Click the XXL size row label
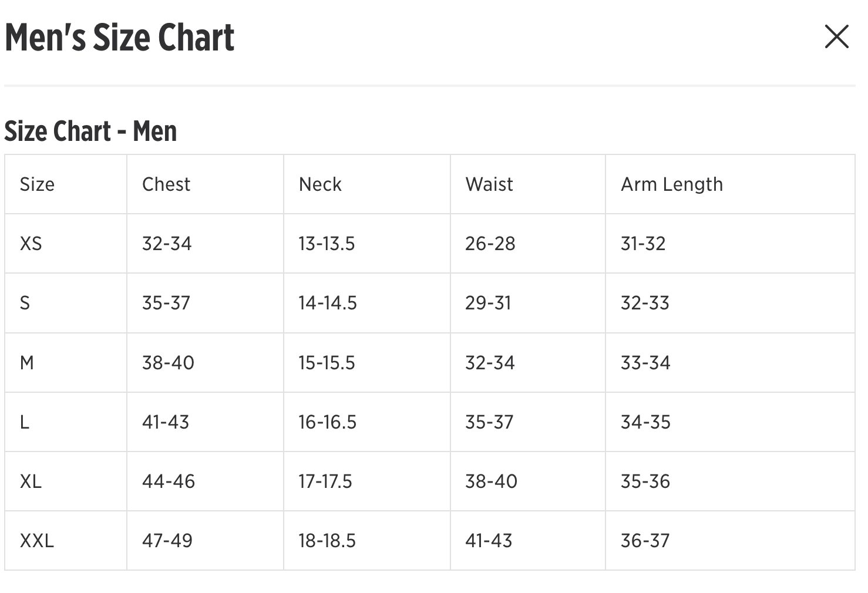The image size is (868, 593). point(37,541)
